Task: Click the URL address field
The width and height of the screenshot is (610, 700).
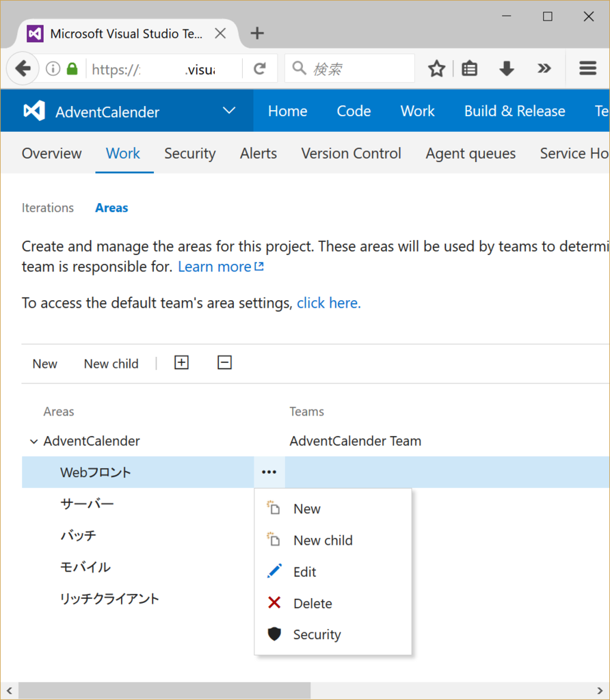Action: point(164,69)
